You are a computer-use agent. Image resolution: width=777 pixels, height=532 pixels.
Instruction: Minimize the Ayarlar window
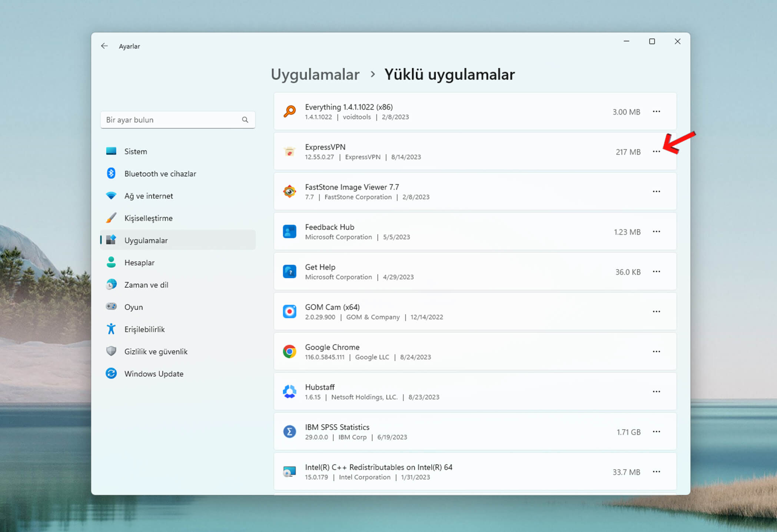626,41
